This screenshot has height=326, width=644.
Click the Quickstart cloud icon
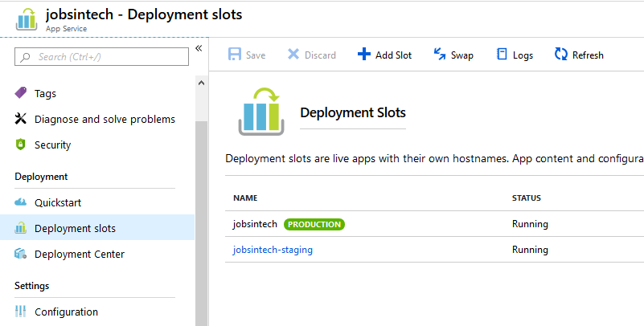point(21,202)
